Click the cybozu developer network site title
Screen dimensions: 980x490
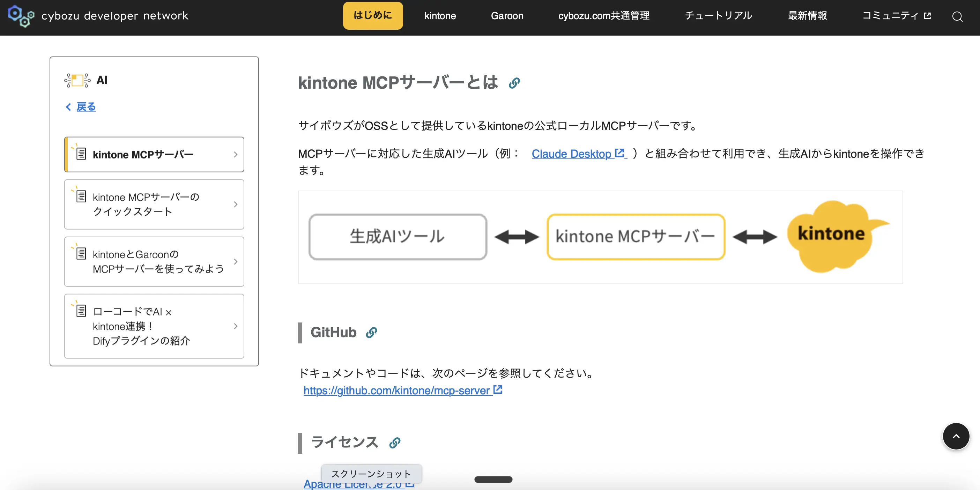coord(115,16)
